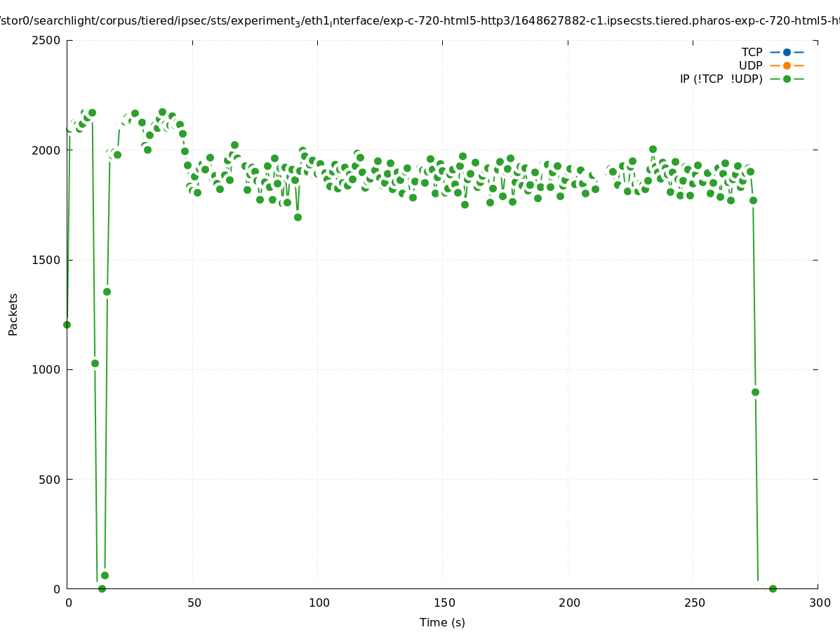
Task: Select the TCP legend label
Action: [752, 52]
